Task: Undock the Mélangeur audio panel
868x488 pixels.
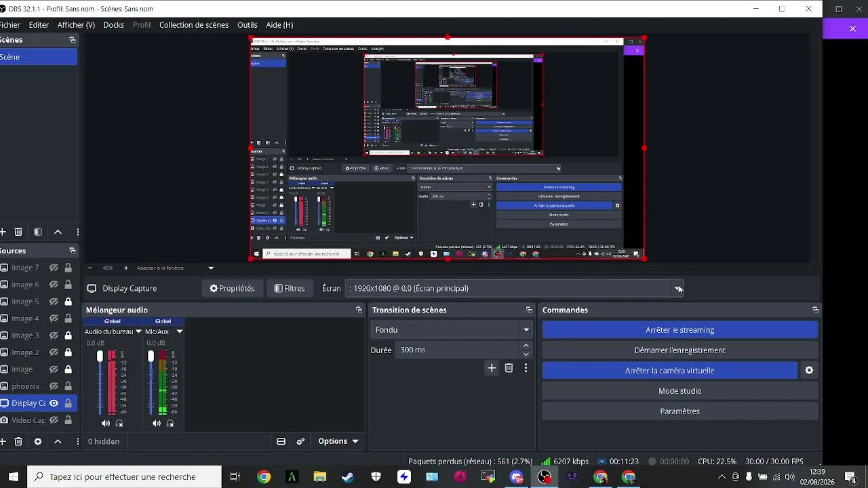Action: (359, 310)
